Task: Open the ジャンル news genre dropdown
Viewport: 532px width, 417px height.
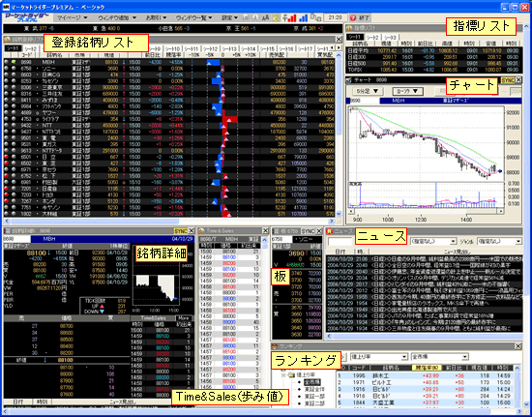Action: [499, 242]
